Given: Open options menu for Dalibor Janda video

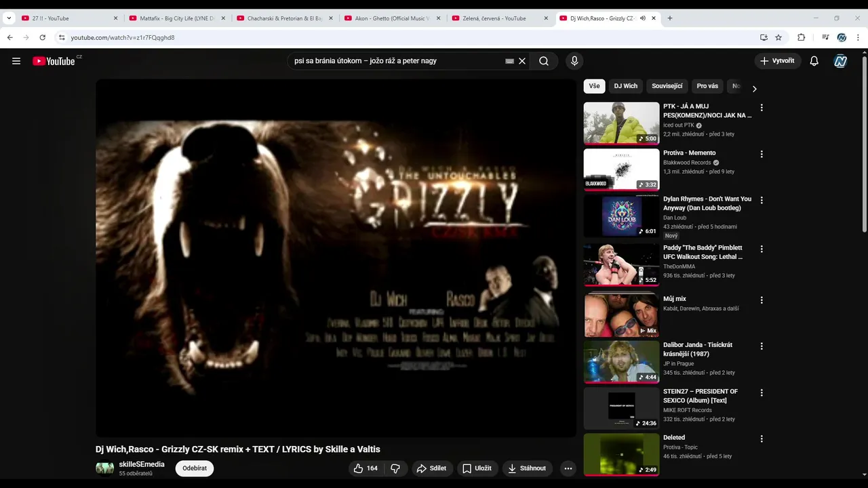Looking at the screenshot, I should [762, 346].
